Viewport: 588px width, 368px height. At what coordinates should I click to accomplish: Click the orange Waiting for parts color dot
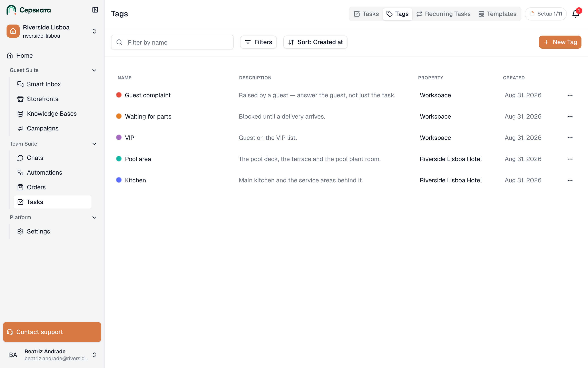coord(119,116)
